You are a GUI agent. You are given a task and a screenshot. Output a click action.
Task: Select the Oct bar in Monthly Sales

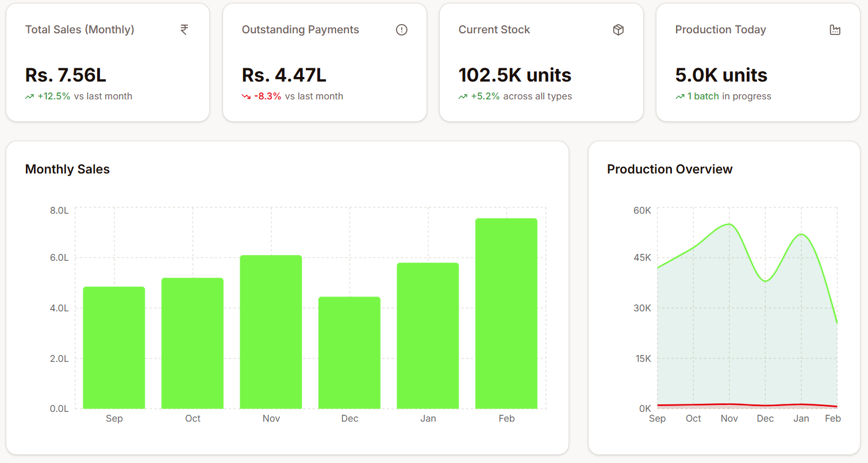point(193,344)
